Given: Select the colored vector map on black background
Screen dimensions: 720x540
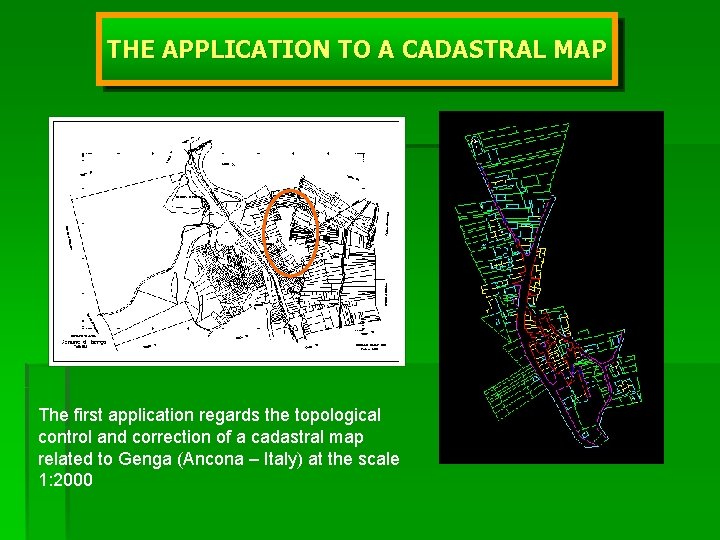Looking at the screenshot, I should pyautogui.click(x=551, y=287).
